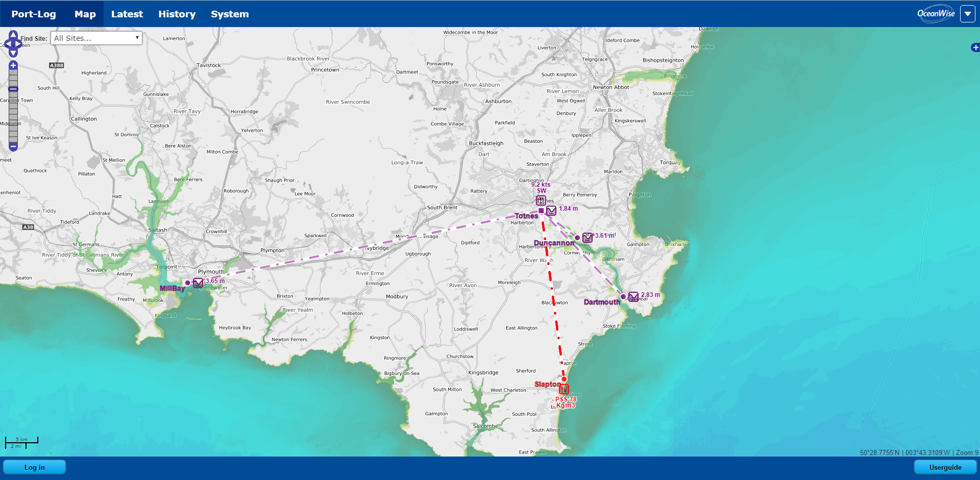This screenshot has height=480, width=980.
Task: Open the Find Site dropdown
Action: [96, 38]
